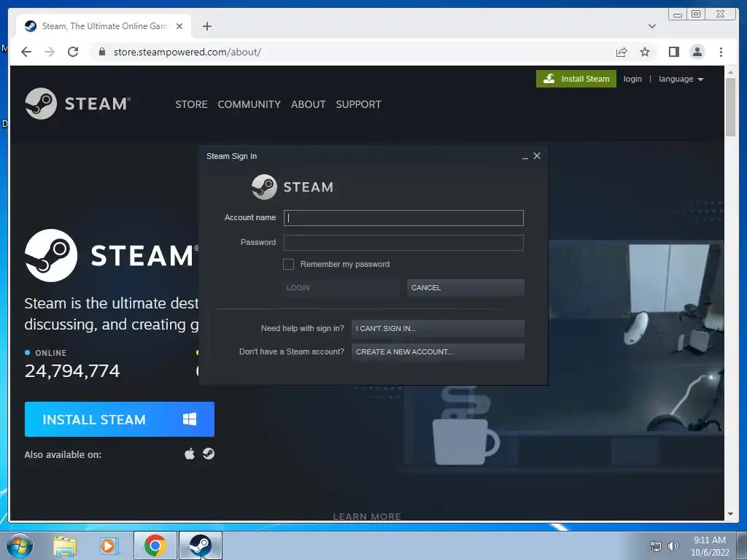Image resolution: width=747 pixels, height=560 pixels.
Task: Tick the Remember my password checkbox
Action: pyautogui.click(x=288, y=264)
